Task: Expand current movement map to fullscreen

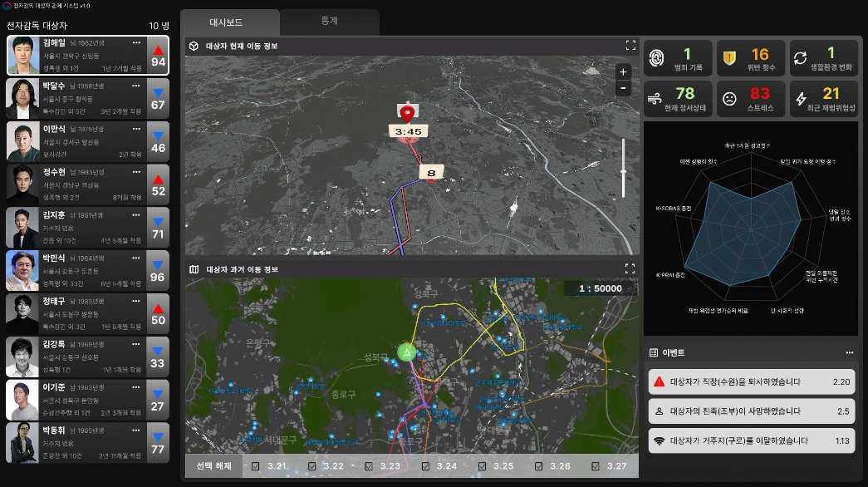Action: tap(630, 46)
